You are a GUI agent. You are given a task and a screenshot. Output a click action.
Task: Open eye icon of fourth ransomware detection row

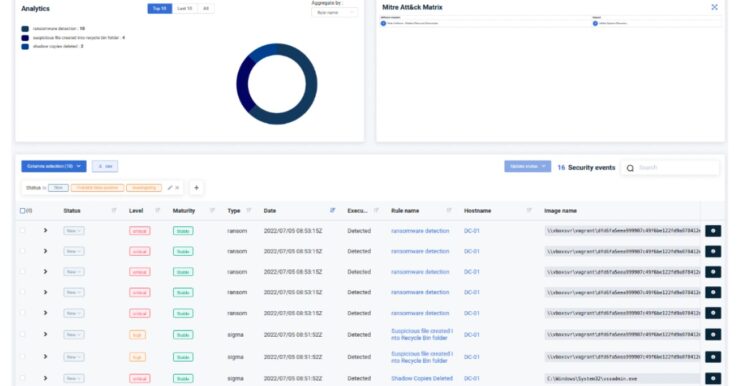pos(713,292)
